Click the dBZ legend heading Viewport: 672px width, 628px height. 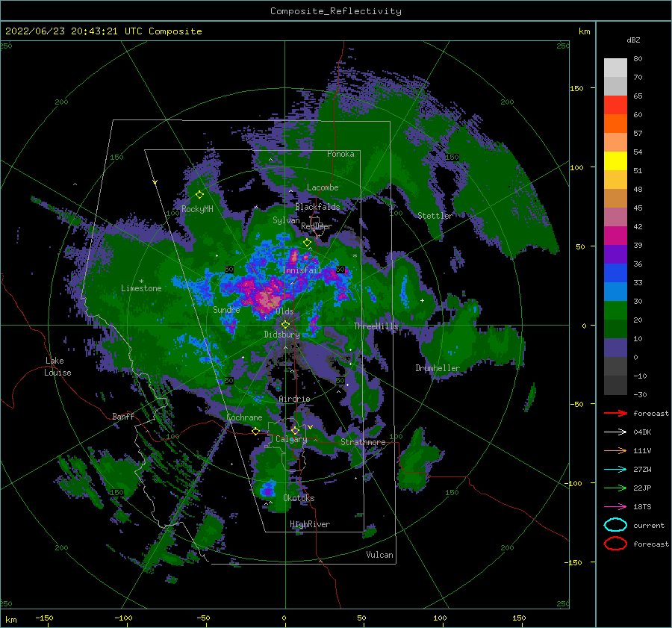[633, 40]
